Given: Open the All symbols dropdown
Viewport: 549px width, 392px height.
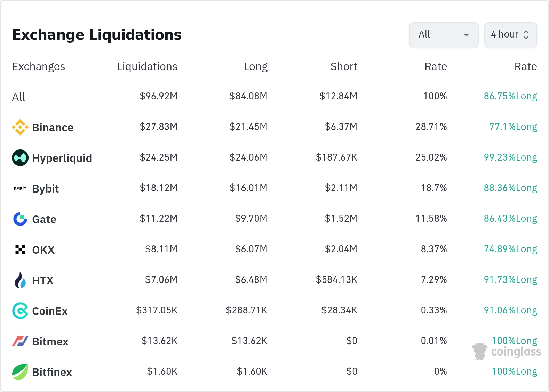Looking at the screenshot, I should point(444,35).
